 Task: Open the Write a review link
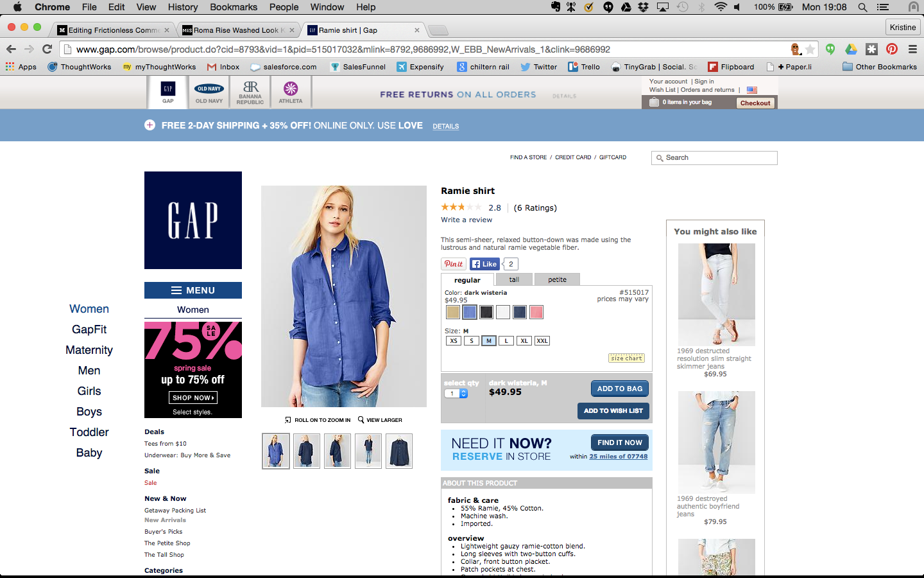[x=466, y=220]
